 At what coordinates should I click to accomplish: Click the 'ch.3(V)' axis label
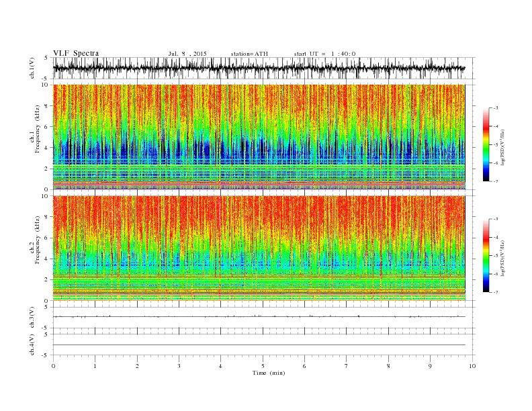pos(32,317)
